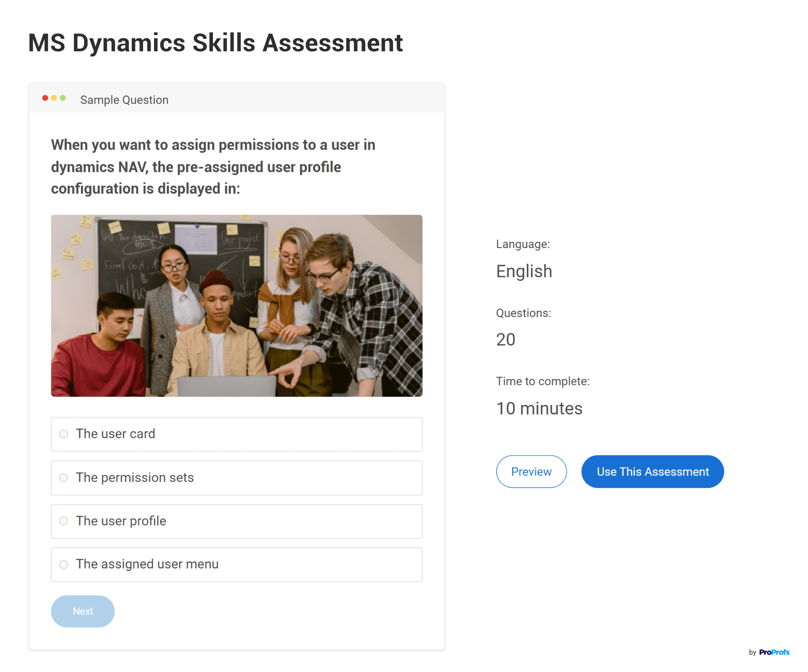
Task: Select 'The permission sets' radio option
Action: click(64, 478)
